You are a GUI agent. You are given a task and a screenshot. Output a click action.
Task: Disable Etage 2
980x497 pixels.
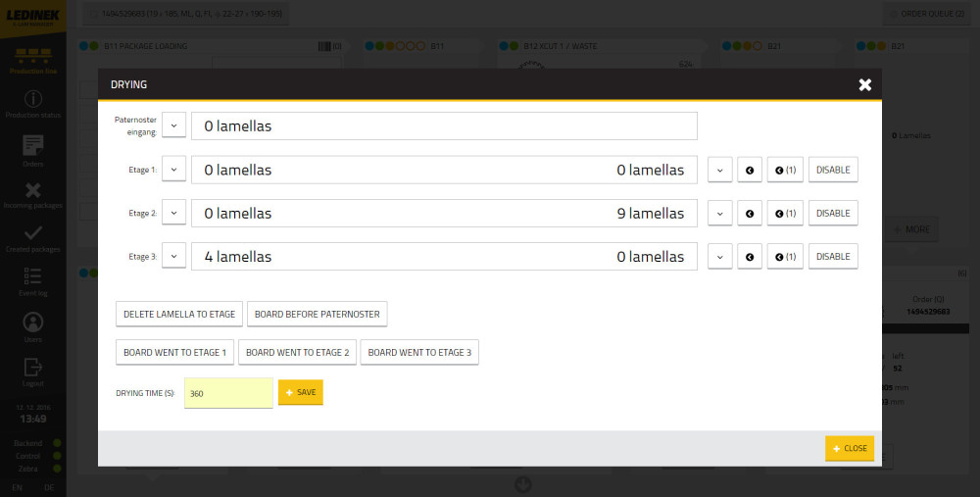(833, 213)
